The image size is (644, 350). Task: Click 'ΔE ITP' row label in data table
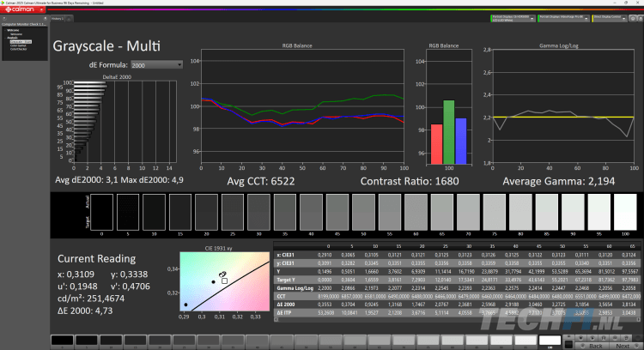click(x=284, y=312)
